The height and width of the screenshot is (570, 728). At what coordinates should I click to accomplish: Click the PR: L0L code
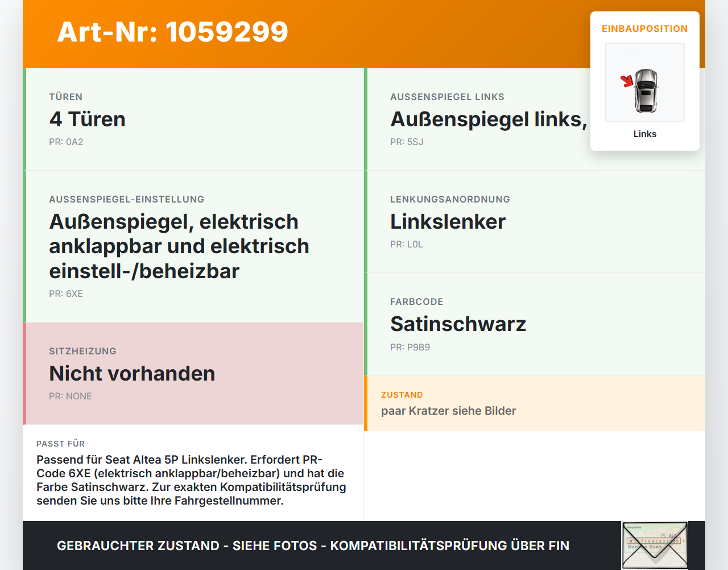pos(407,244)
